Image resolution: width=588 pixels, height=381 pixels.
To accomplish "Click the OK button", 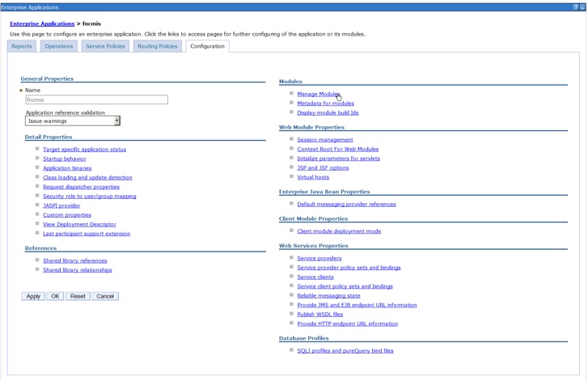I will pos(55,296).
